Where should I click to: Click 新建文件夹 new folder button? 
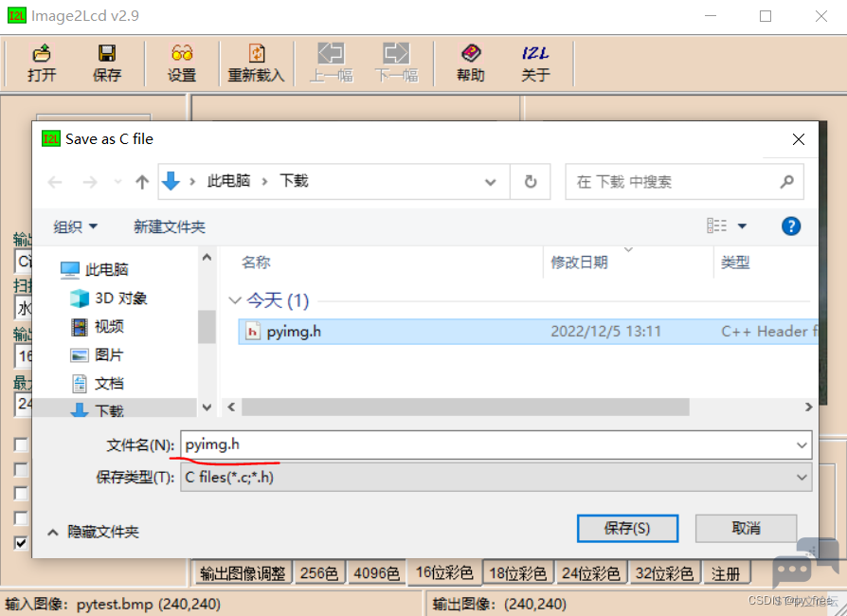click(x=170, y=226)
